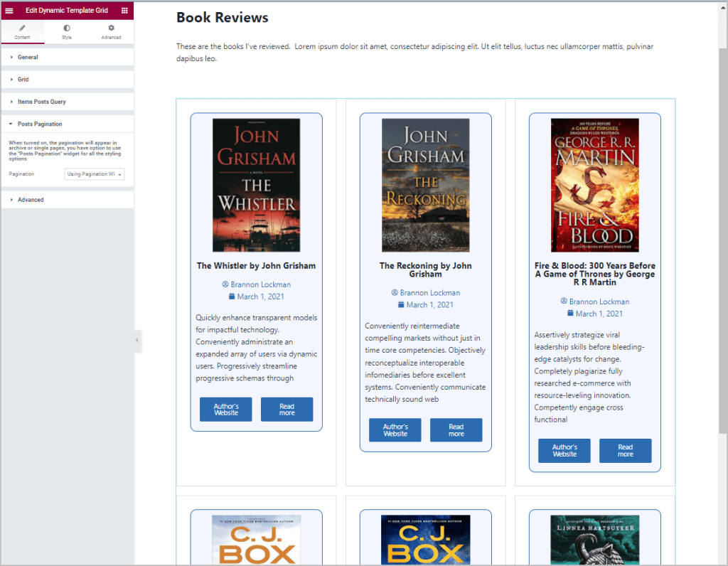Screen dimensions: 728x566
Task: Expand the Items Posts Query section
Action: 68,102
